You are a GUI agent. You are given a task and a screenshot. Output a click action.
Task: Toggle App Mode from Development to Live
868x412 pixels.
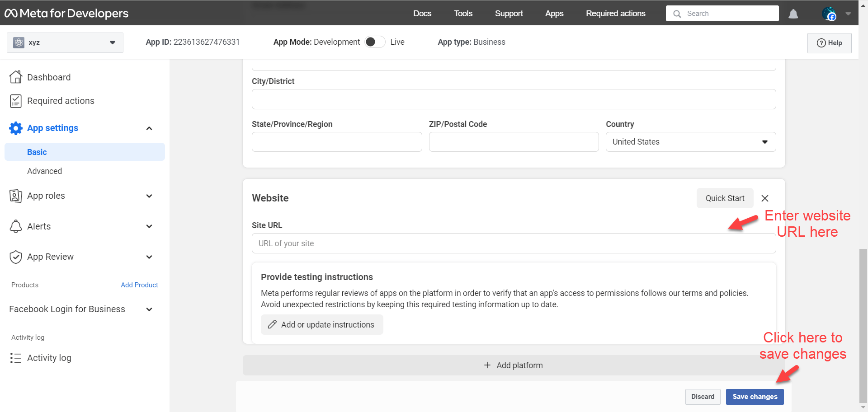pos(375,42)
